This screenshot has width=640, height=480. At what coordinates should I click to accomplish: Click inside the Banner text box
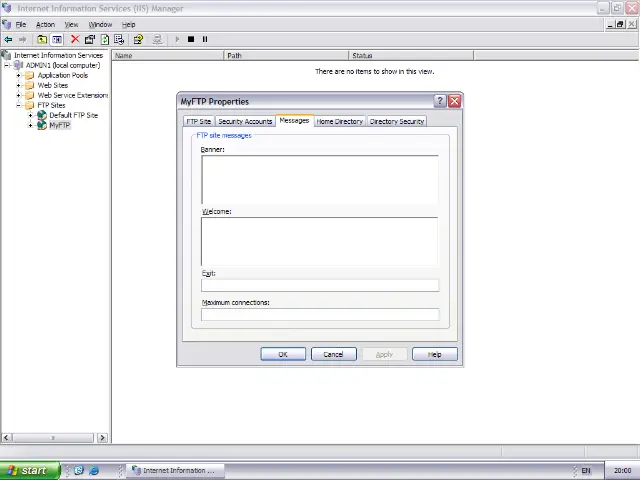coord(320,179)
